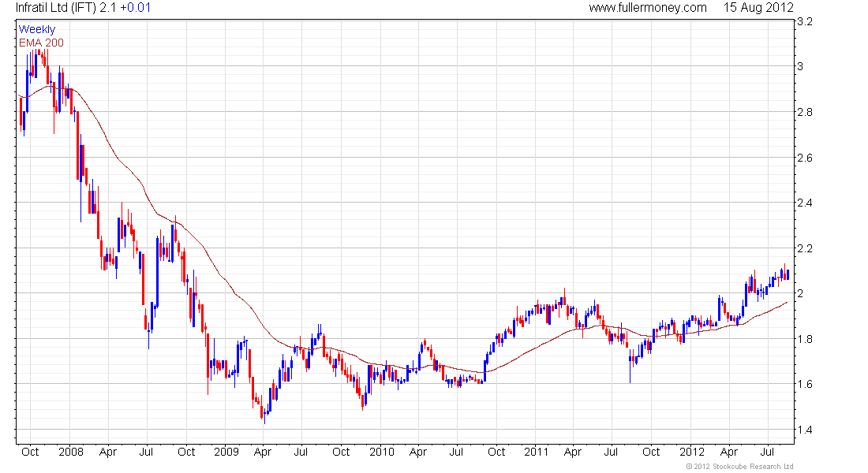Open the www.fullermoney.com link
Viewport: 868px width, 473px height.
pyautogui.click(x=648, y=8)
